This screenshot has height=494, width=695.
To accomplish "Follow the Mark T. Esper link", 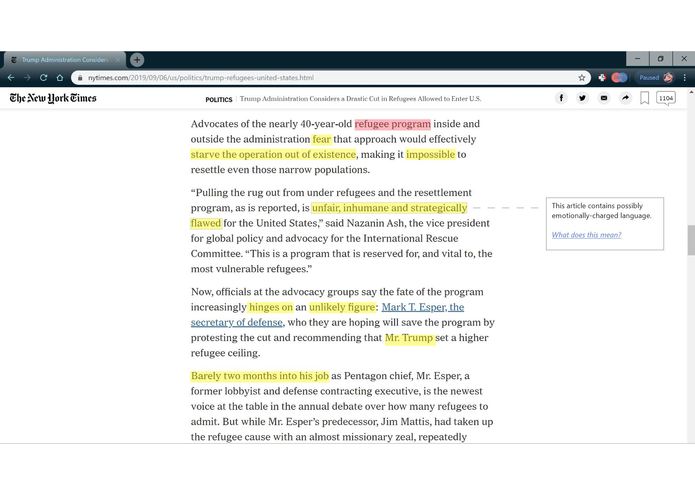I will point(422,307).
